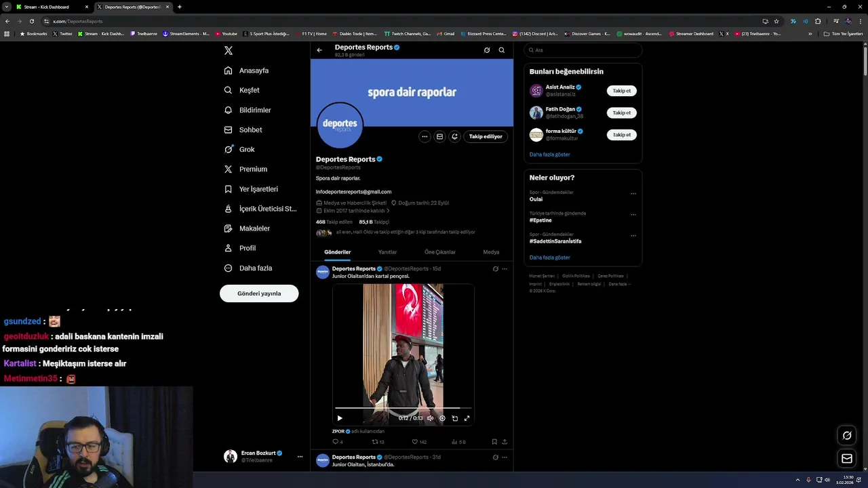Open Keşfet explore page
The width and height of the screenshot is (868, 488).
pyautogui.click(x=242, y=90)
